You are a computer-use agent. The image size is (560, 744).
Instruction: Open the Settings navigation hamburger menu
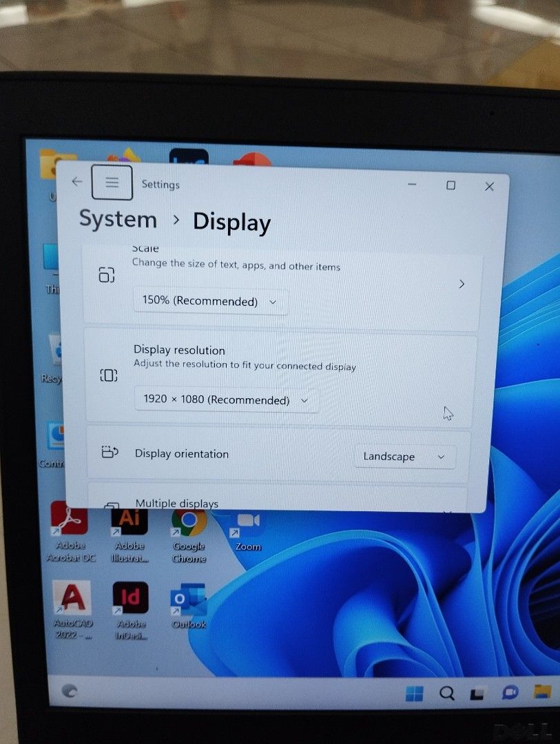(x=112, y=182)
